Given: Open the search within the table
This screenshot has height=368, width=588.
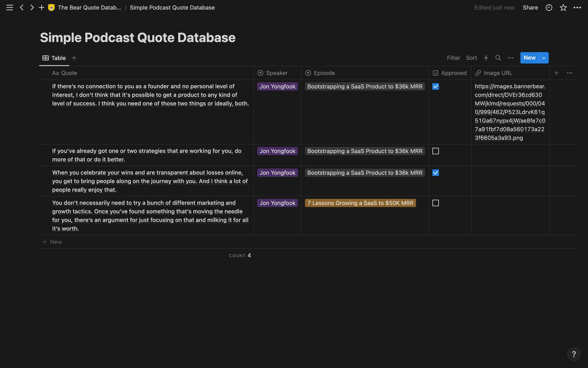Looking at the screenshot, I should 498,58.
